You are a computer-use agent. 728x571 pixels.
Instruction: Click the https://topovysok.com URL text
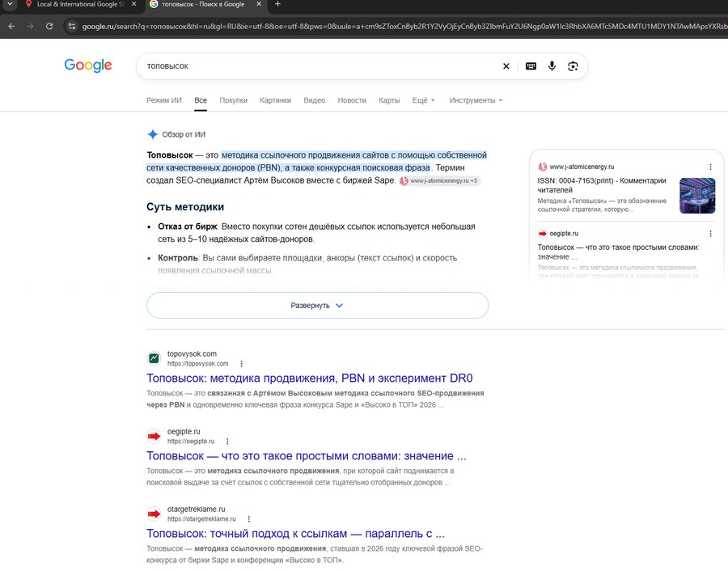pos(198,363)
